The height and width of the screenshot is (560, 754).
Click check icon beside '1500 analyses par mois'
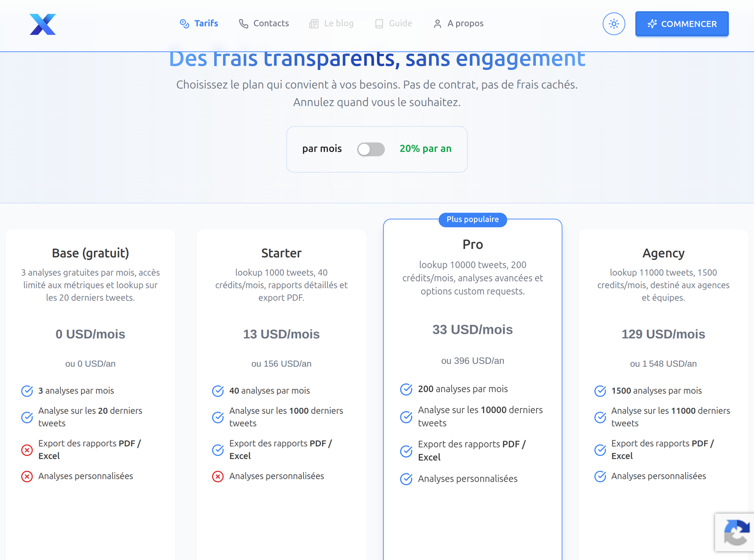pos(600,391)
